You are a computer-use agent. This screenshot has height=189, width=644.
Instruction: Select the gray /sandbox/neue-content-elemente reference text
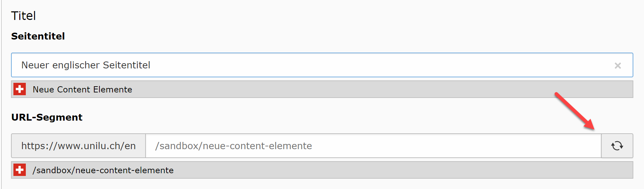click(103, 170)
